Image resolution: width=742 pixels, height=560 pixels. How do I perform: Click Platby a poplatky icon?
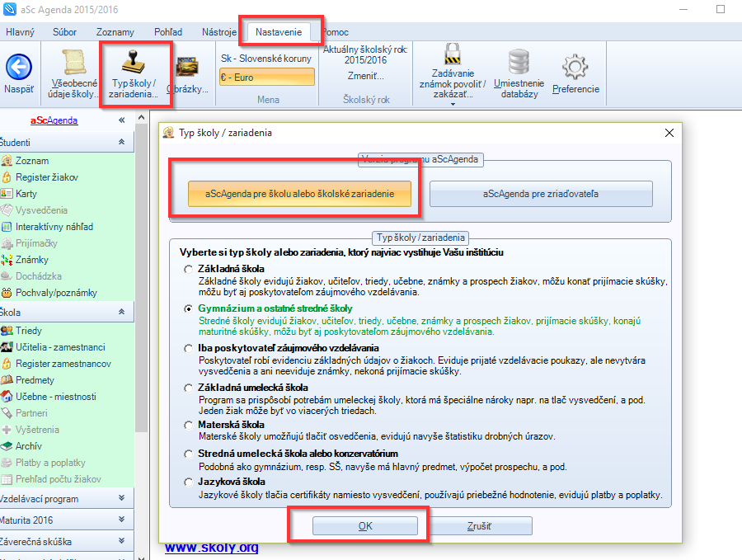[7, 463]
